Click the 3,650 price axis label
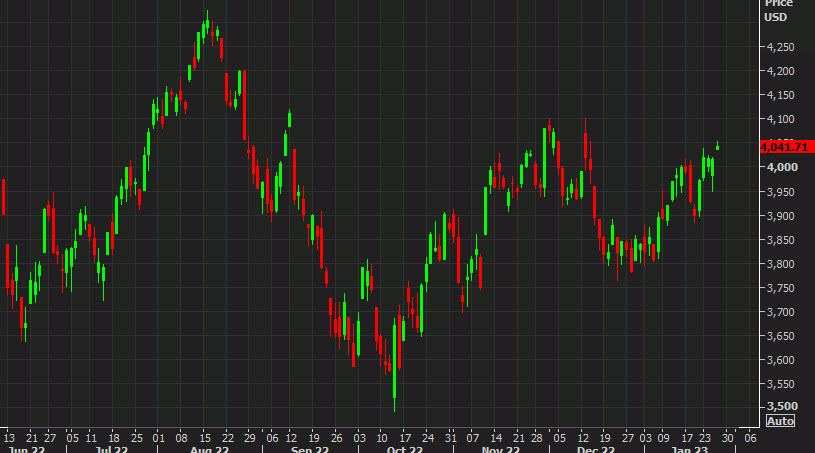 coord(781,336)
